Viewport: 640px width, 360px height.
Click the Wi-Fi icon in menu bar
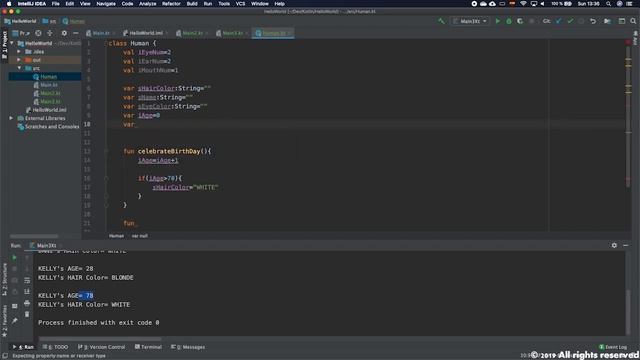point(523,4)
